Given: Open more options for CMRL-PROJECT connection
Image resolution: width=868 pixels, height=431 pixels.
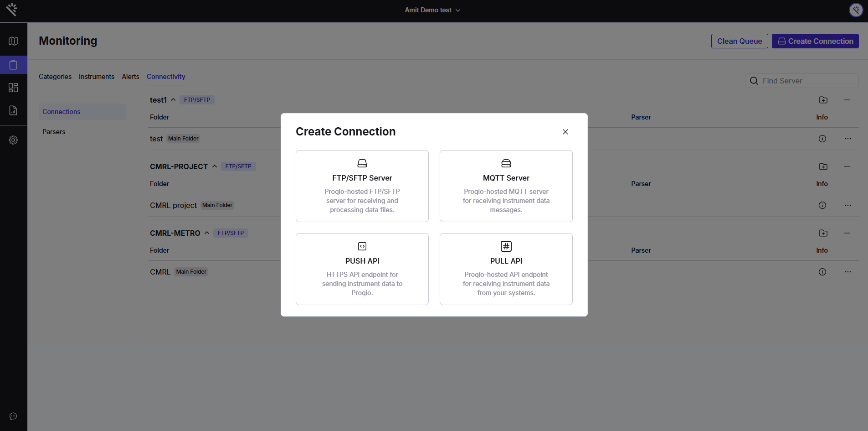Looking at the screenshot, I should [x=847, y=166].
